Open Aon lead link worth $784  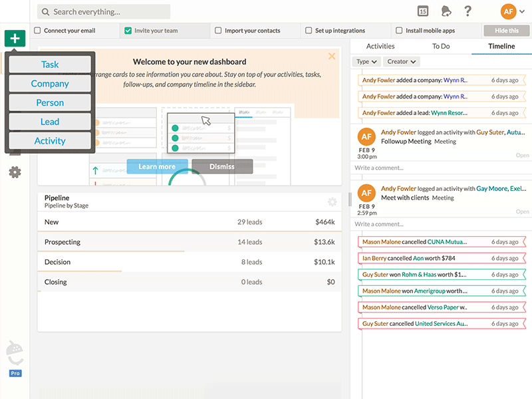(418, 258)
